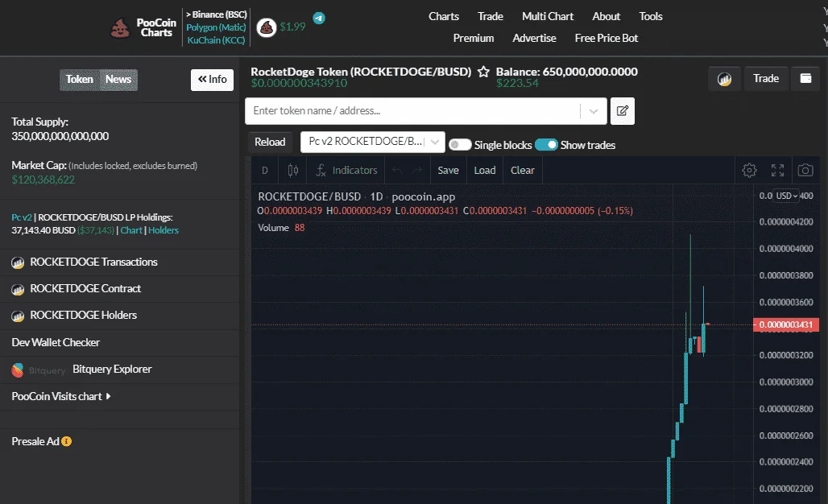Select the Binance (BSC) network
This screenshot has height=504, width=828.
pos(217,14)
